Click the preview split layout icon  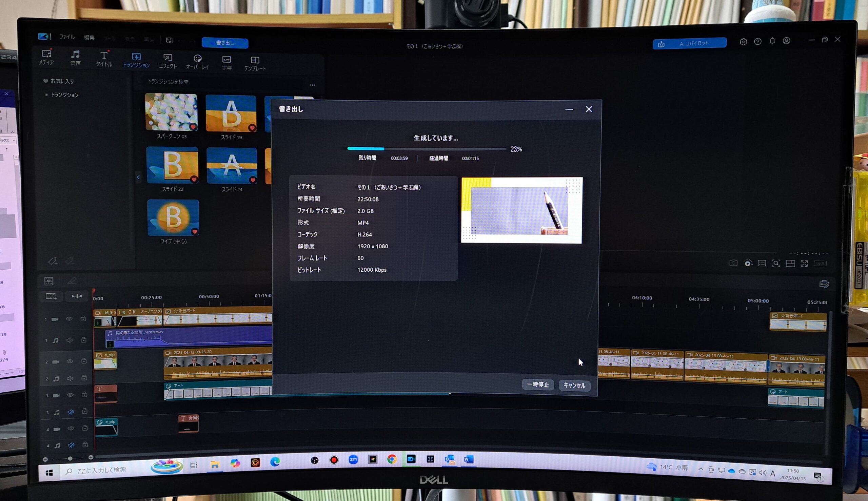point(790,264)
